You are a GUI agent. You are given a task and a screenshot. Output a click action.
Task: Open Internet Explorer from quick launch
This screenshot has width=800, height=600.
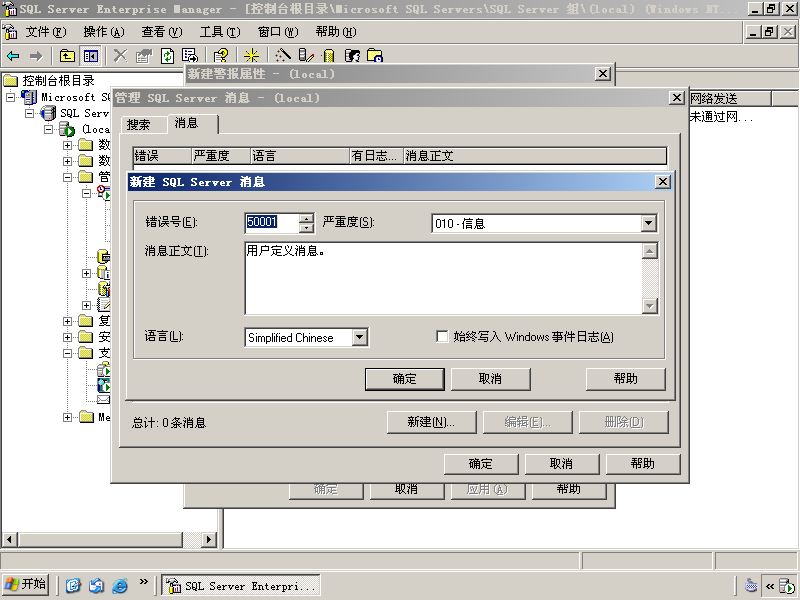pos(120,585)
